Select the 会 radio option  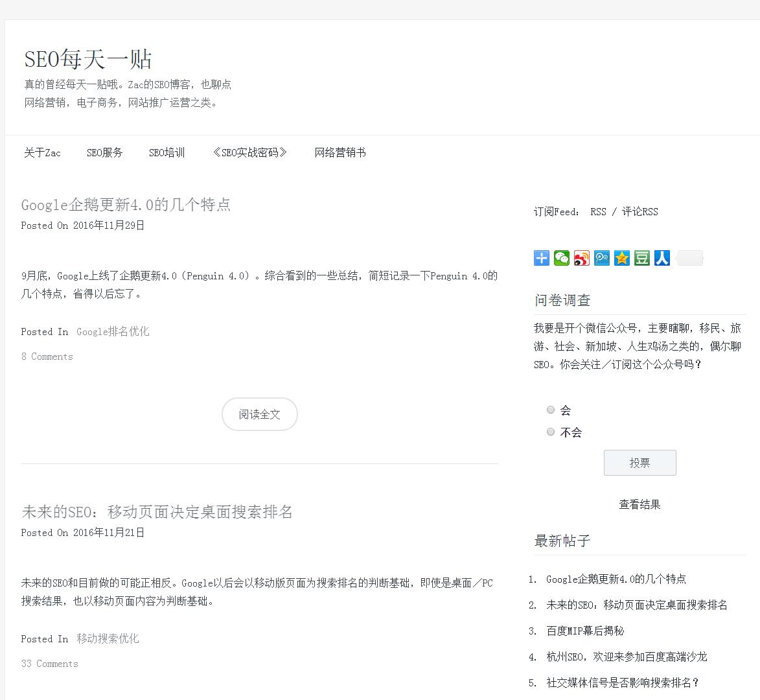[551, 410]
